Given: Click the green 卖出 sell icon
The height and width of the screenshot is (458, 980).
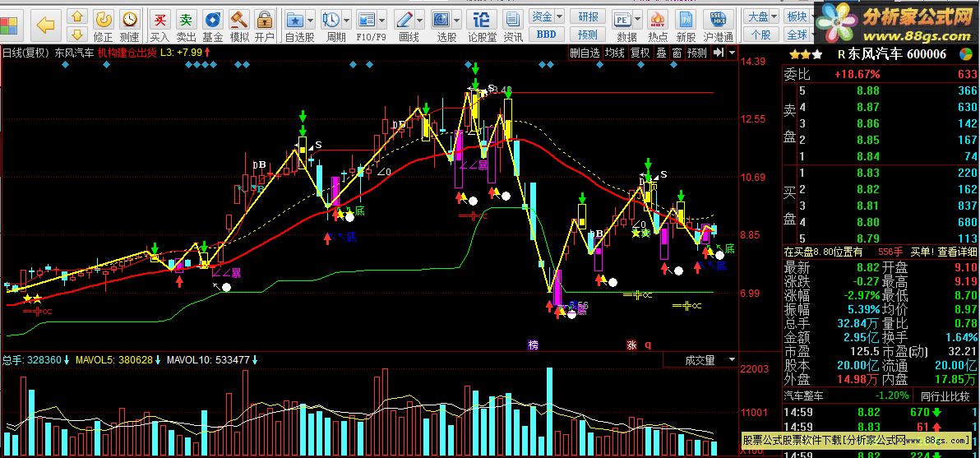Looking at the screenshot, I should (187, 20).
